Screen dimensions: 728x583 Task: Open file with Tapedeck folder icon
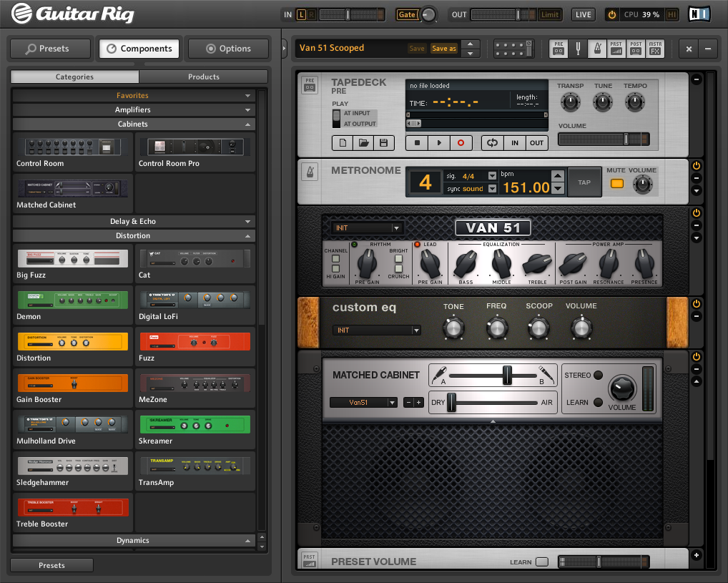coord(363,143)
